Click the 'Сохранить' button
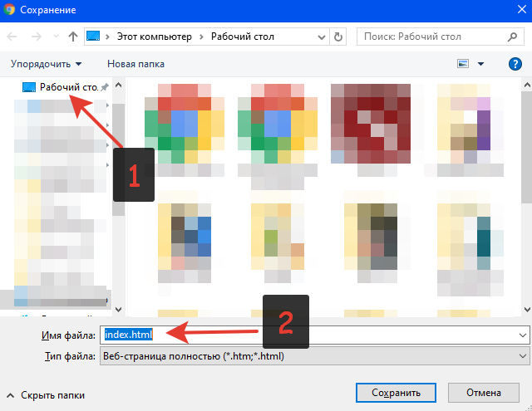This screenshot has height=411, width=532. pyautogui.click(x=396, y=393)
